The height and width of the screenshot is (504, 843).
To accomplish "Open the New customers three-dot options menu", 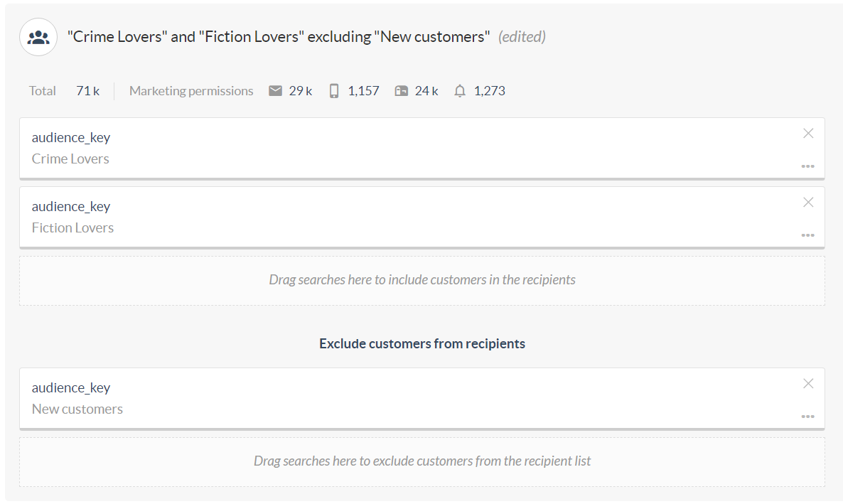I will point(807,417).
